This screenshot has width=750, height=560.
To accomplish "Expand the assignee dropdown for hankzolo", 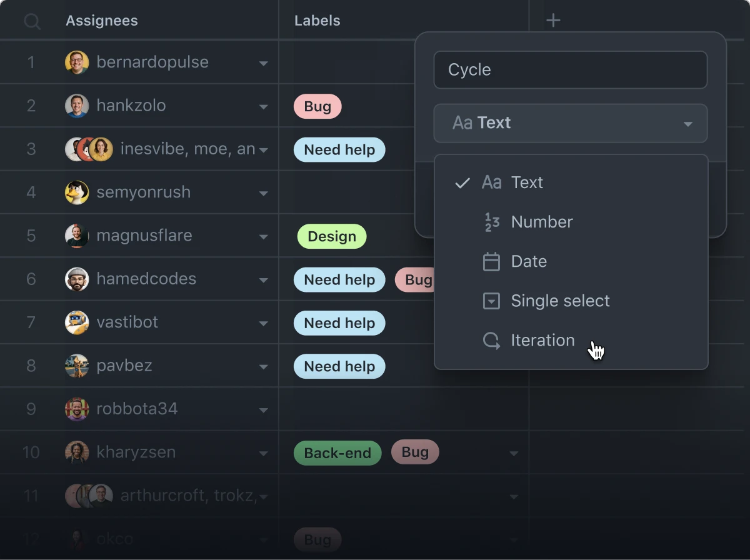I will coord(264,106).
